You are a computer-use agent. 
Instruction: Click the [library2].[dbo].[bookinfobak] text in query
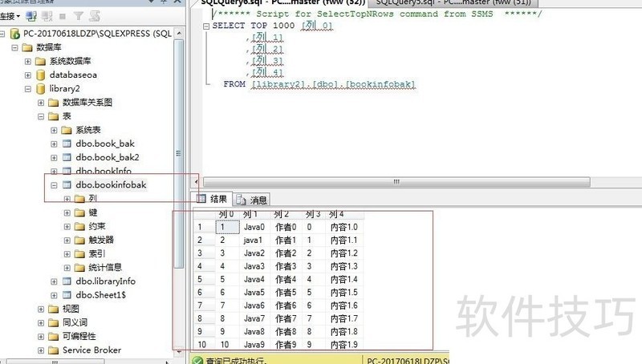(333, 84)
